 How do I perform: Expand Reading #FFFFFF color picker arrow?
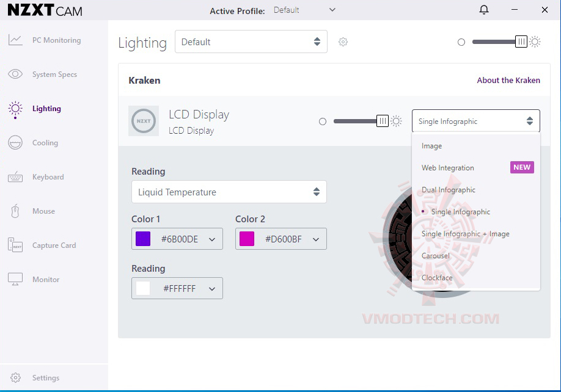(x=212, y=288)
